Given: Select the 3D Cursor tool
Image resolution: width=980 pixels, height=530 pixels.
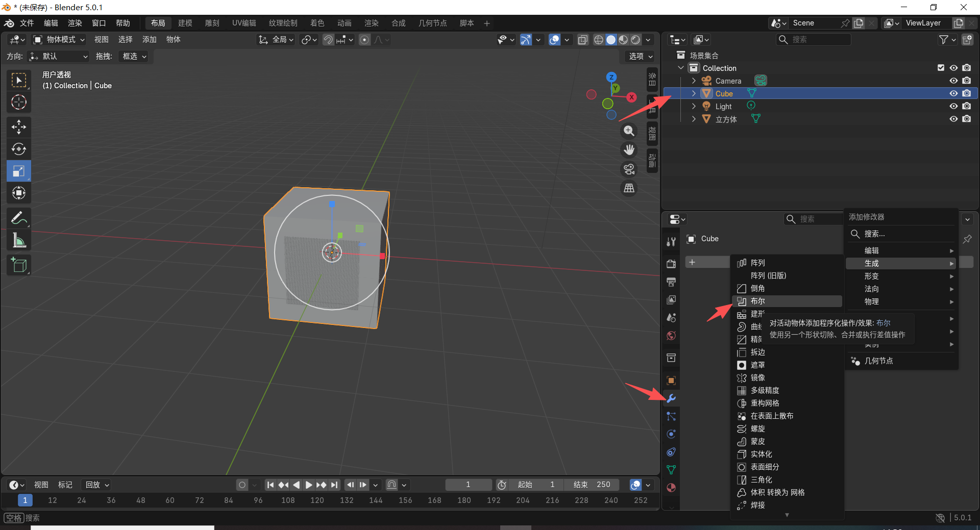Looking at the screenshot, I should (19, 102).
